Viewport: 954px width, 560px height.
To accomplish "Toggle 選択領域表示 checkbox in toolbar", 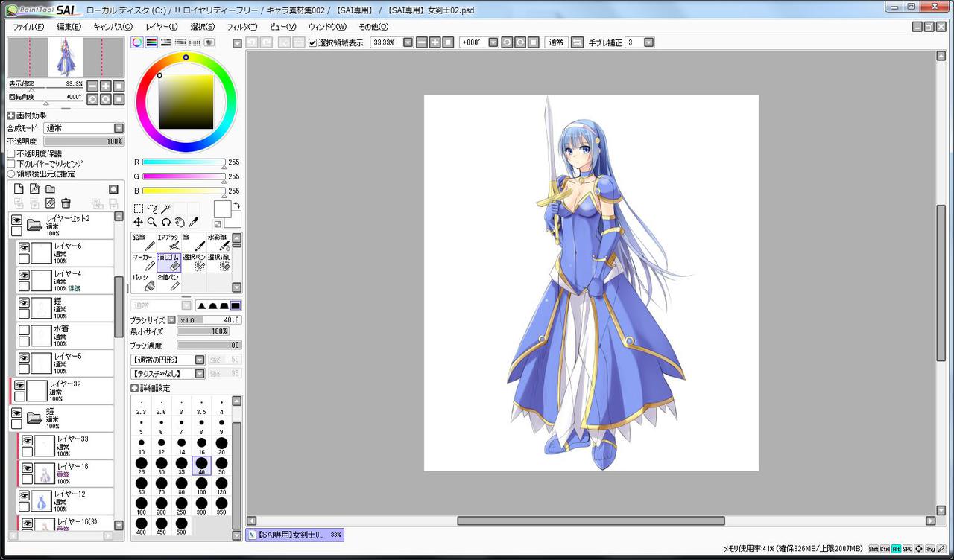I will (312, 42).
